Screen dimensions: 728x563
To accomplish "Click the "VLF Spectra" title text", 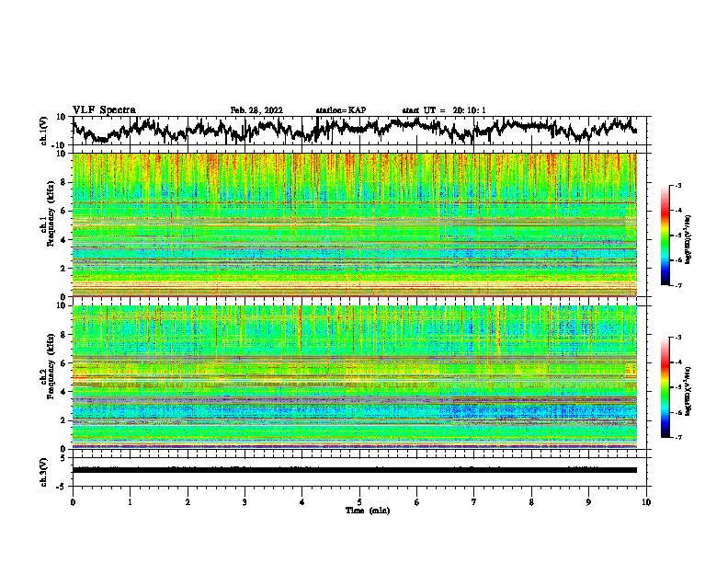I will (x=104, y=110).
